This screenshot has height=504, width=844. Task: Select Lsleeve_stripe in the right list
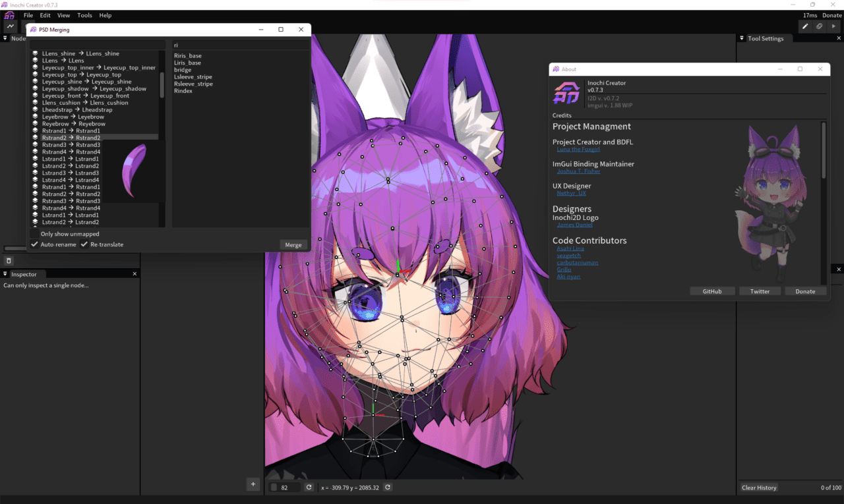pos(193,77)
